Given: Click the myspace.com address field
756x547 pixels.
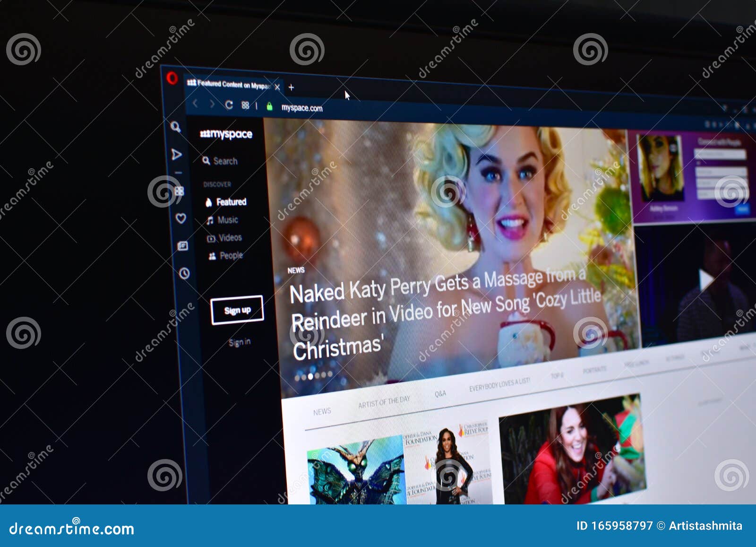Looking at the screenshot, I should coord(302,108).
